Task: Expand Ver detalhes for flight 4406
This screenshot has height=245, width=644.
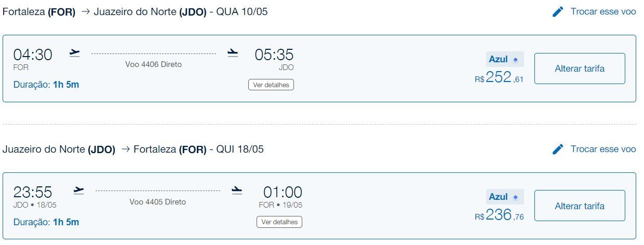Action: coord(271,85)
